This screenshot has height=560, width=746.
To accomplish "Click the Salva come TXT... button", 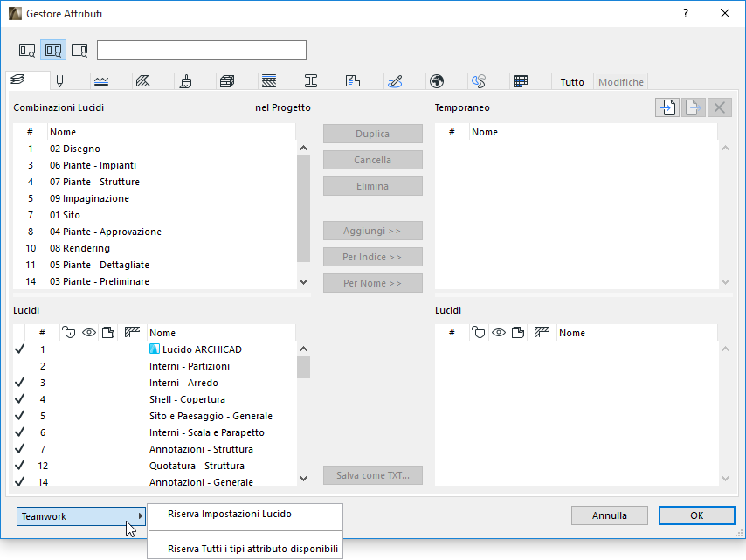I will (x=372, y=475).
